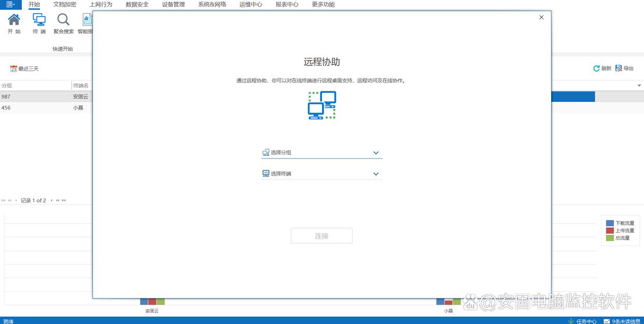Click 上传流量 red legend swatch
Viewport: 644px width, 324px height.
(610, 231)
